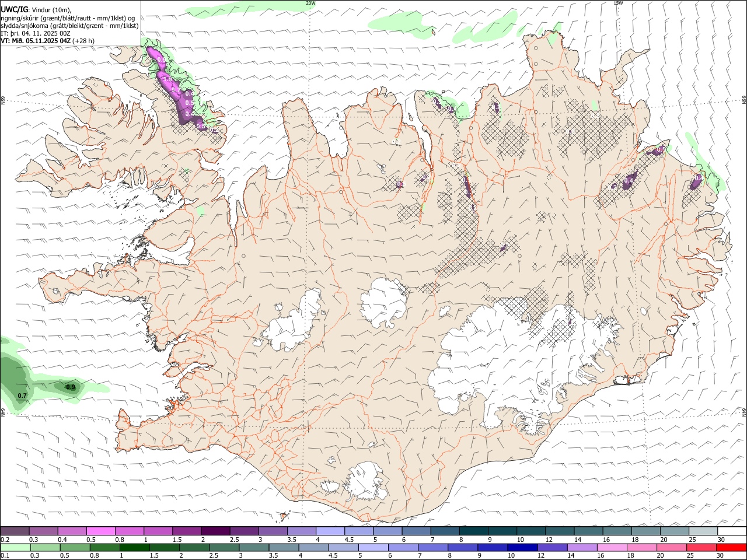Click the slydda/snjókoma description line in the header
The height and width of the screenshot is (560, 747).
(x=69, y=26)
